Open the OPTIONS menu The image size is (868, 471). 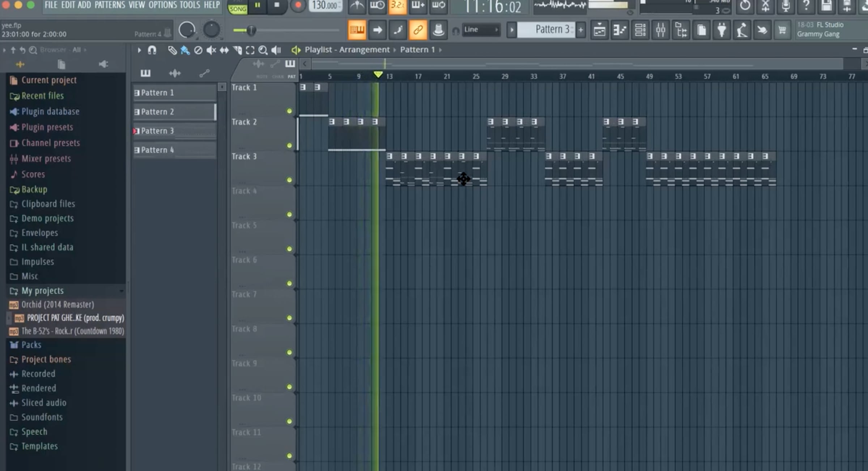pos(163,5)
